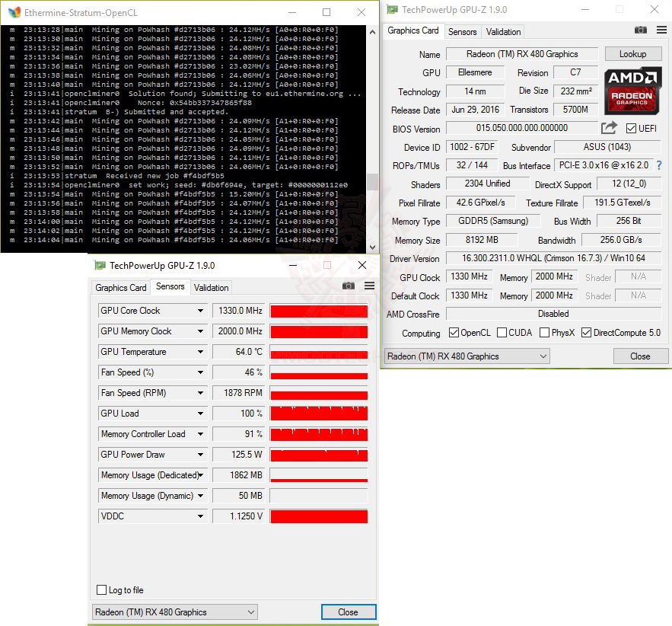Image resolution: width=672 pixels, height=626 pixels.
Task: Toggle the PhysX checkbox
Action: pyautogui.click(x=544, y=333)
